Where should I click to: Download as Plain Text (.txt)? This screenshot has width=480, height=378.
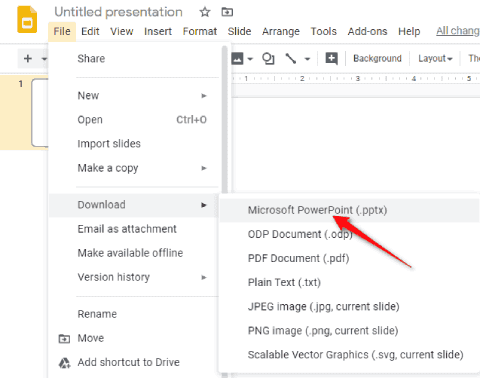pyautogui.click(x=349, y=282)
